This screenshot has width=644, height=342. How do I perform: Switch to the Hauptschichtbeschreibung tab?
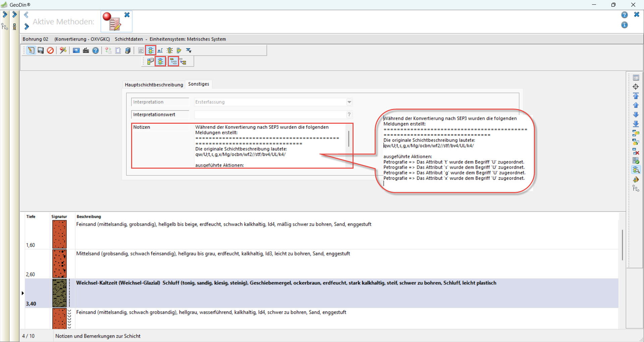154,84
